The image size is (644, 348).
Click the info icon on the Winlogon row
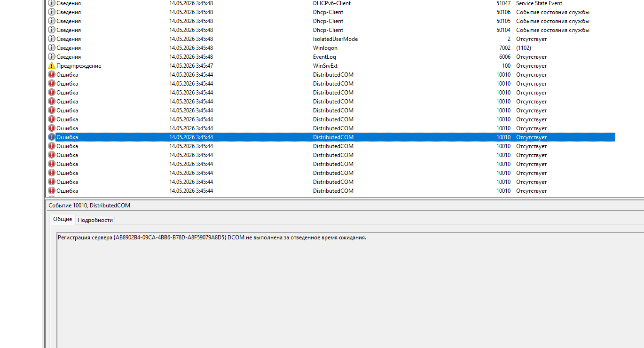[52, 48]
